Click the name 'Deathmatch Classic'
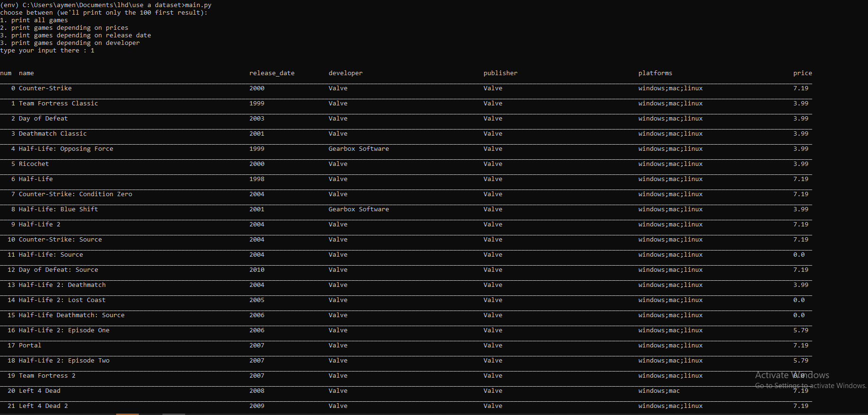Image resolution: width=868 pixels, height=415 pixels. [x=53, y=134]
